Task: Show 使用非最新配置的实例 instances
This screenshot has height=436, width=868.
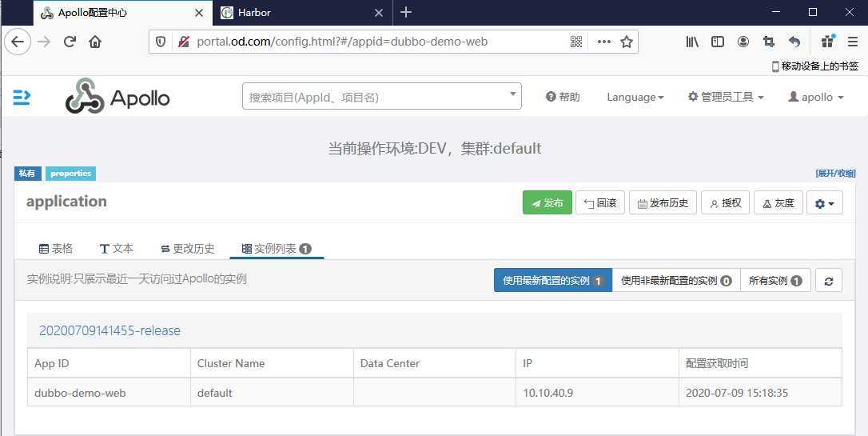Action: (x=676, y=280)
